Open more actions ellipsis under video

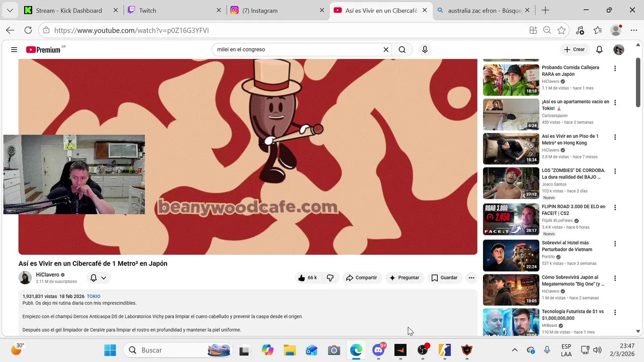coord(471,278)
